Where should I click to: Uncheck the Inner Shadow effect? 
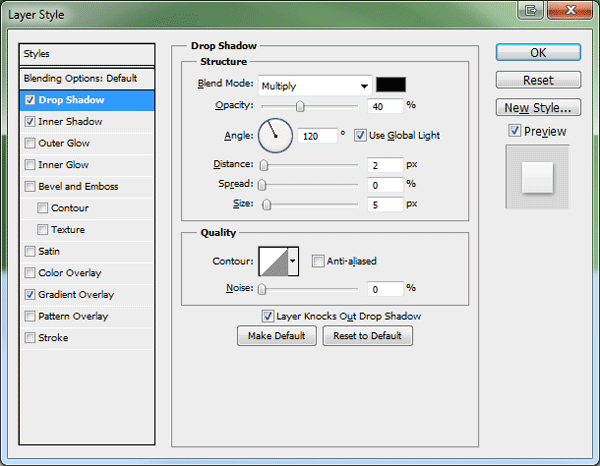pyautogui.click(x=30, y=122)
